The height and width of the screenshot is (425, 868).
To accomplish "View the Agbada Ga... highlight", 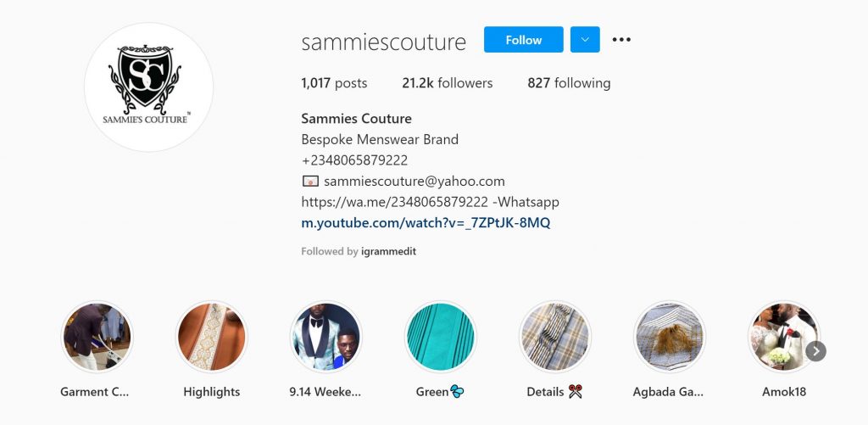I will click(x=670, y=336).
